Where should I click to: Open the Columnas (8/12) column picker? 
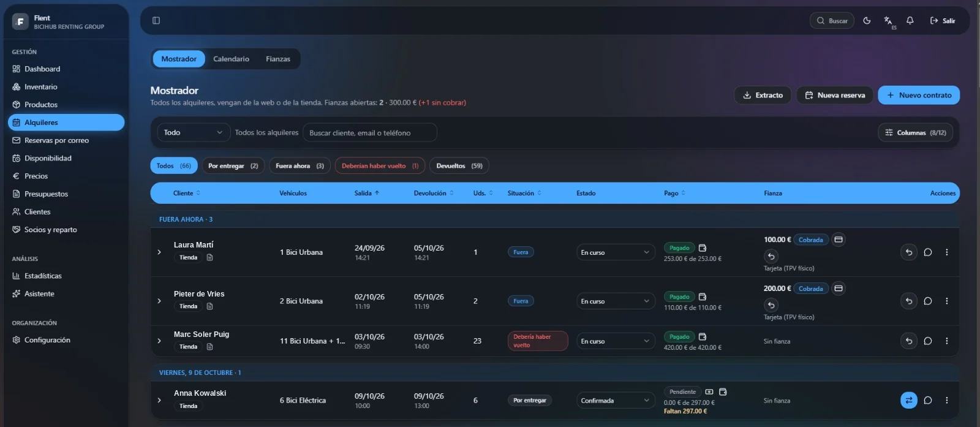click(916, 132)
